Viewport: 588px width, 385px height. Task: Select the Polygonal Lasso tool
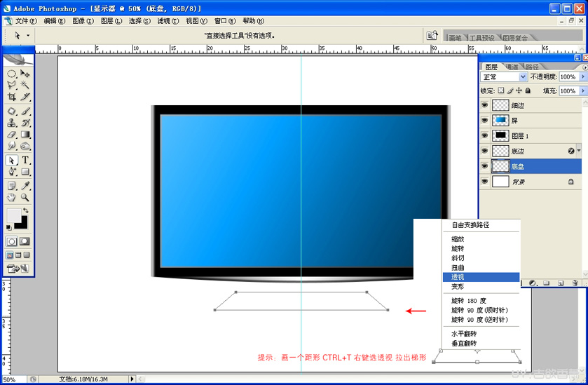click(12, 85)
